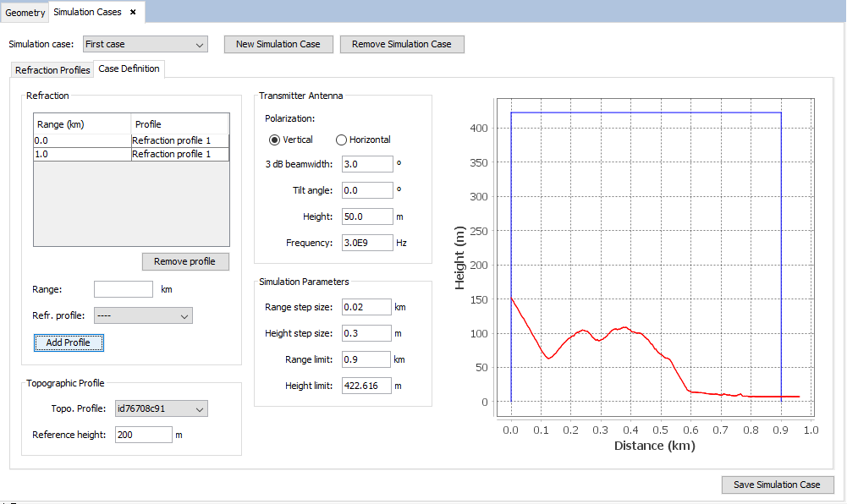This screenshot has width=847, height=504.
Task: Click the Add Profile button
Action: [x=69, y=342]
